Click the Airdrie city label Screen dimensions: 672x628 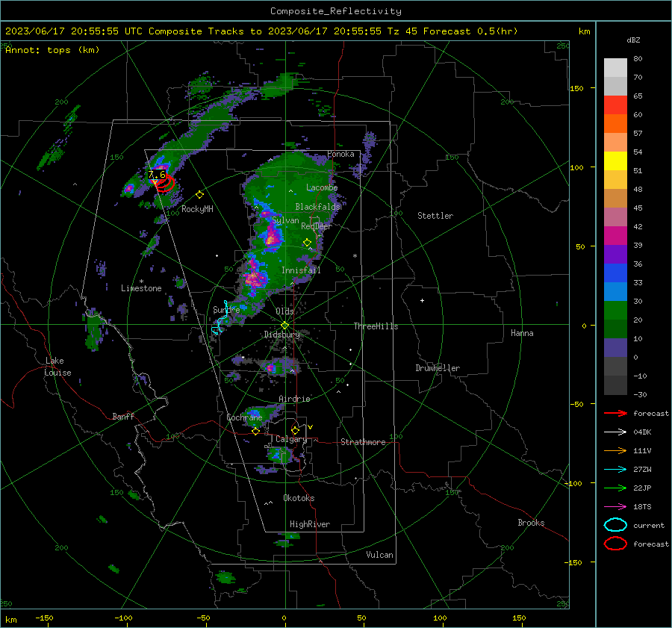coord(294,399)
